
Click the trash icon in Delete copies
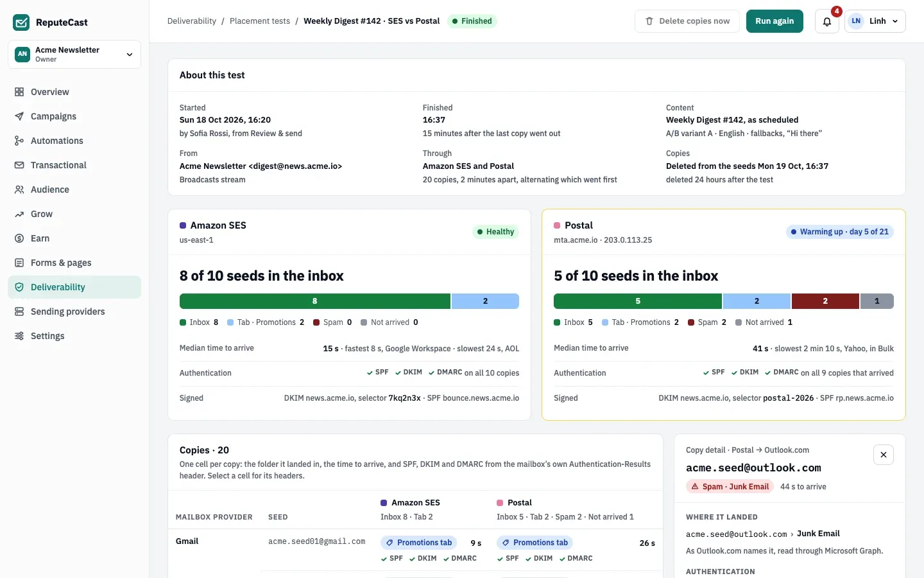coord(649,21)
